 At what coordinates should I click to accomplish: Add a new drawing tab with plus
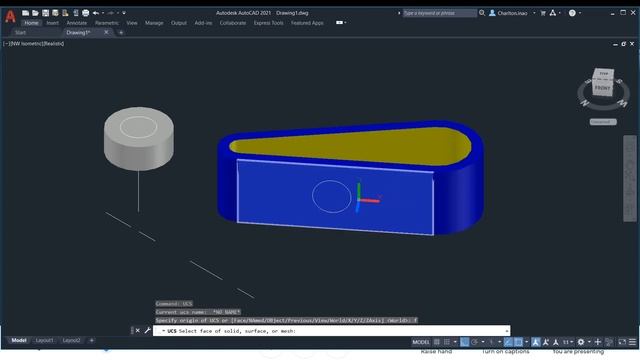121,32
